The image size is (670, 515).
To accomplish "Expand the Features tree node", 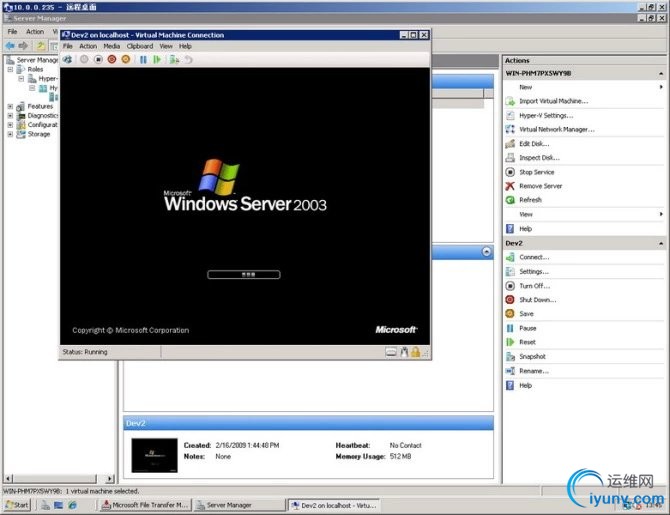I will [x=10, y=106].
